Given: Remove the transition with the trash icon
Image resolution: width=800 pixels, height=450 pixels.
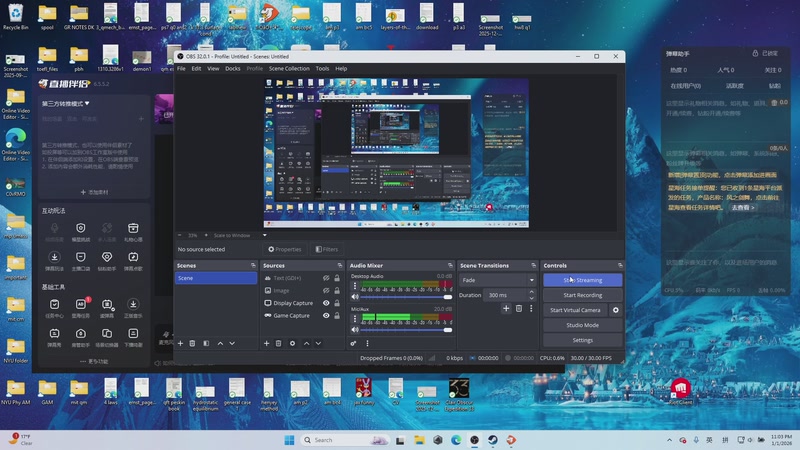Looking at the screenshot, I should (519, 308).
